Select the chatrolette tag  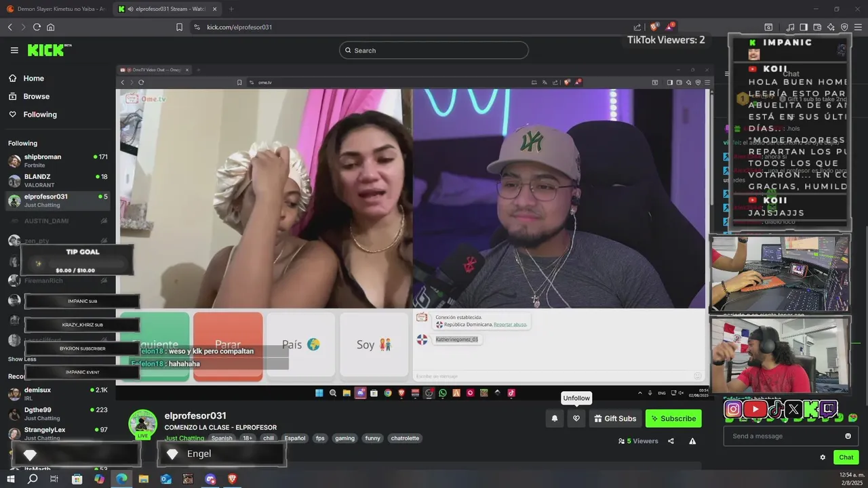coord(405,439)
